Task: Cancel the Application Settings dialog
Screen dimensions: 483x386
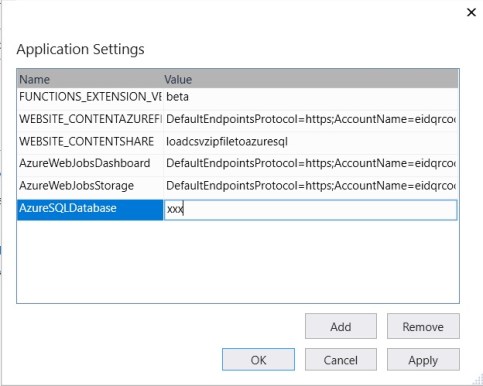Action: pyautogui.click(x=341, y=359)
